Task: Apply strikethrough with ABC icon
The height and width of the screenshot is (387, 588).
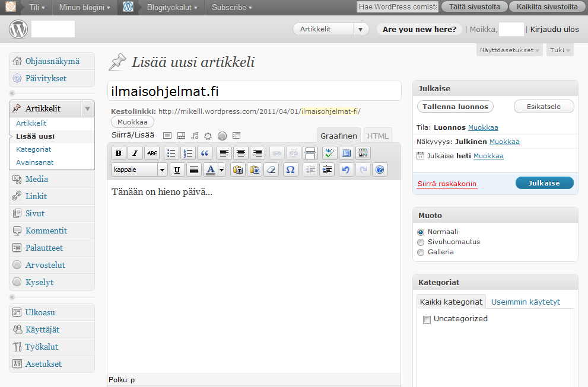Action: tap(152, 153)
